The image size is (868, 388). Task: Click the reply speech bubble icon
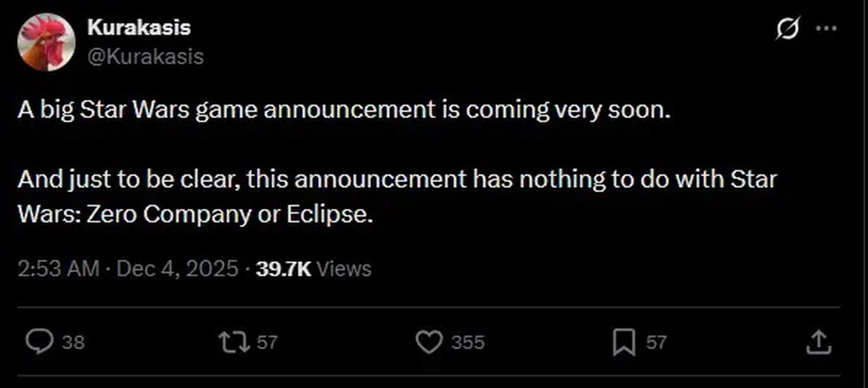coord(40,342)
